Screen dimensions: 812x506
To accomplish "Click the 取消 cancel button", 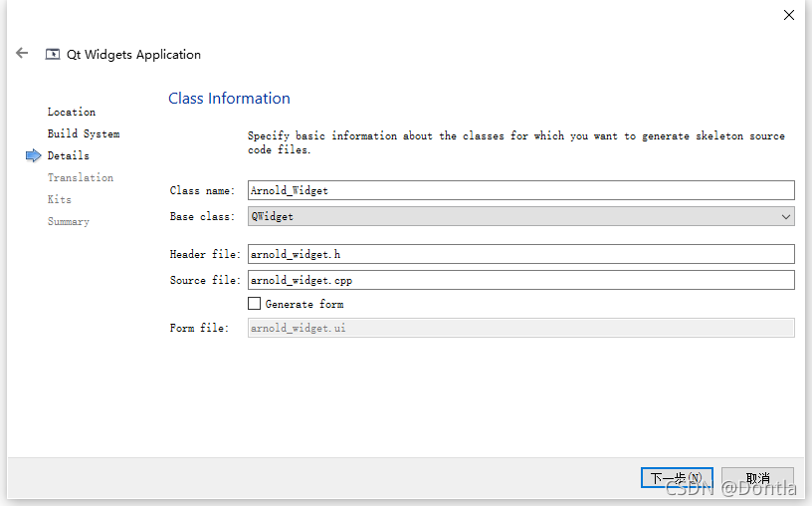I will tap(757, 477).
